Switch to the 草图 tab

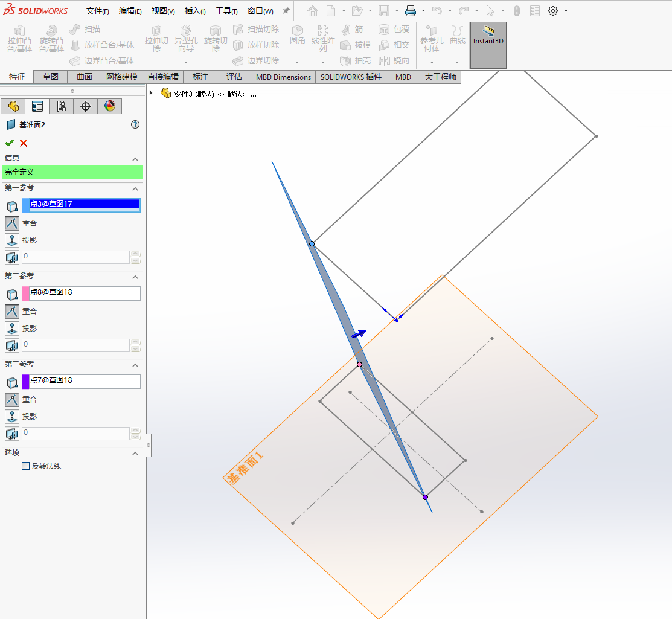tap(50, 77)
